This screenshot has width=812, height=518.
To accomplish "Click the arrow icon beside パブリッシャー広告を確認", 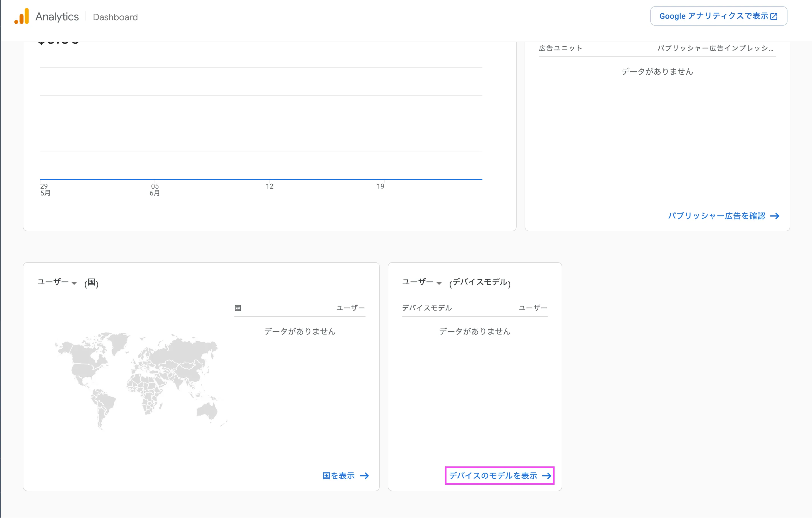I will click(775, 216).
